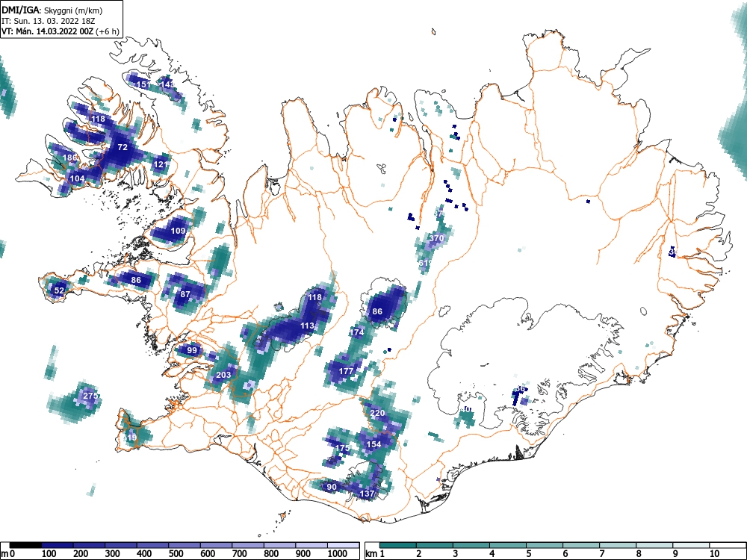Select legend swatch between km 8 and 9
The image size is (747, 560).
[x=654, y=545]
